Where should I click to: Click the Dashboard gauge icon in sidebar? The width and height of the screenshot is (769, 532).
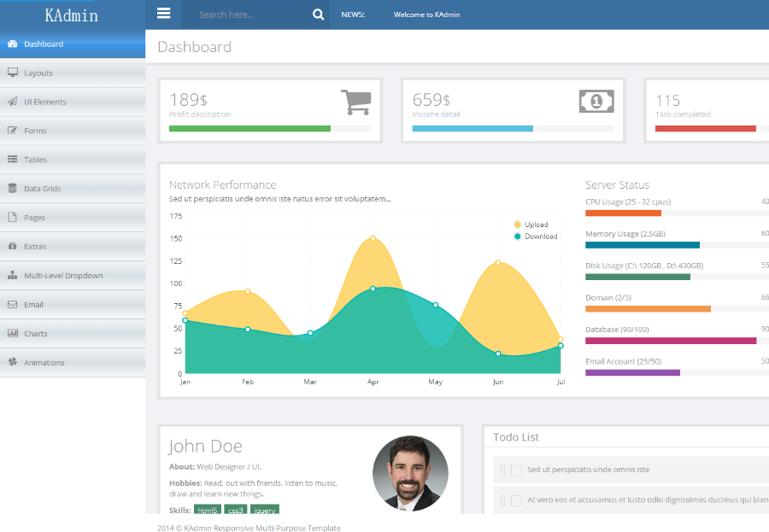coord(12,44)
